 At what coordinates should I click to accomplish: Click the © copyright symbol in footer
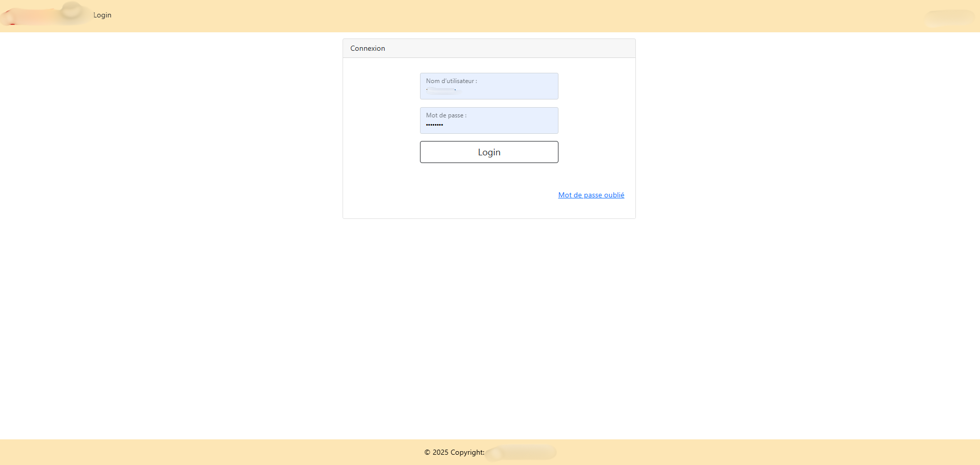(427, 452)
